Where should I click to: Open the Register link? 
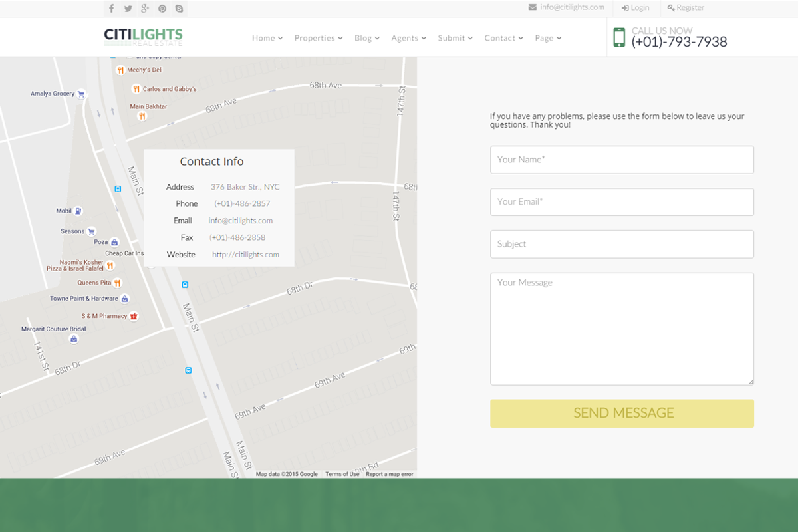coord(686,8)
